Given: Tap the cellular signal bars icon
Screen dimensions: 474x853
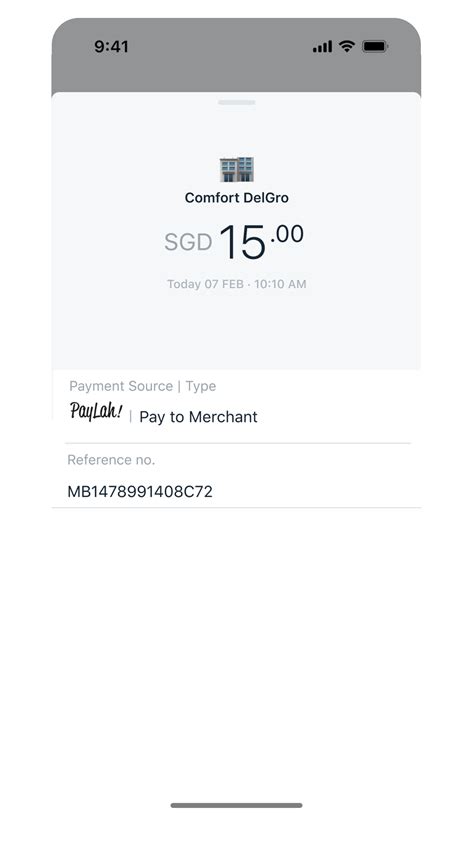Looking at the screenshot, I should click(322, 47).
